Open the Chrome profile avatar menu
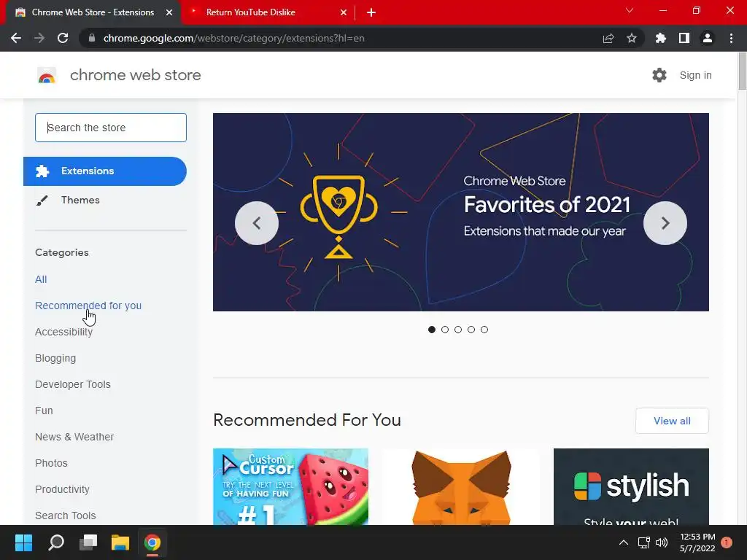Screen dimensions: 747x560 [x=708, y=38]
